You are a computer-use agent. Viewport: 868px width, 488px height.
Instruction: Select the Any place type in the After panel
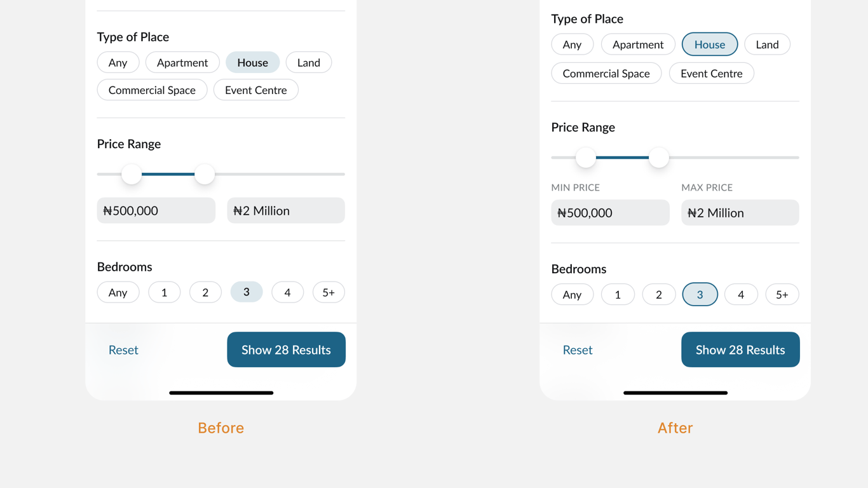pyautogui.click(x=572, y=44)
